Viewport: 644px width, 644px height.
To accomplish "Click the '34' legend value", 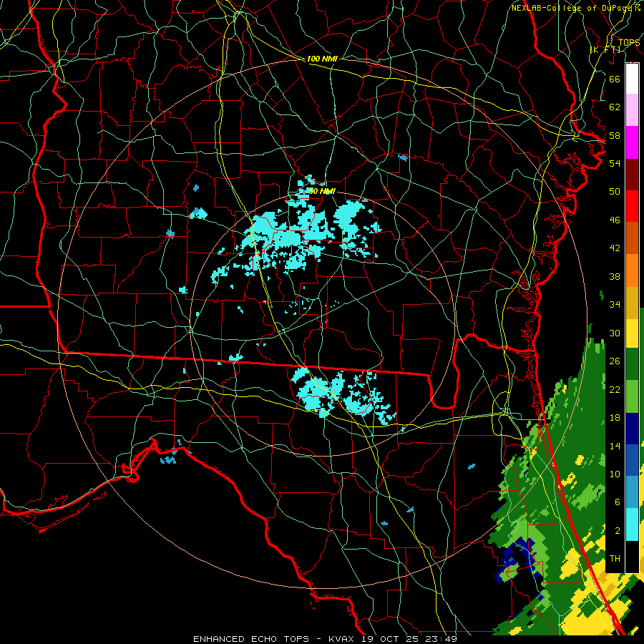I will click(x=615, y=305).
